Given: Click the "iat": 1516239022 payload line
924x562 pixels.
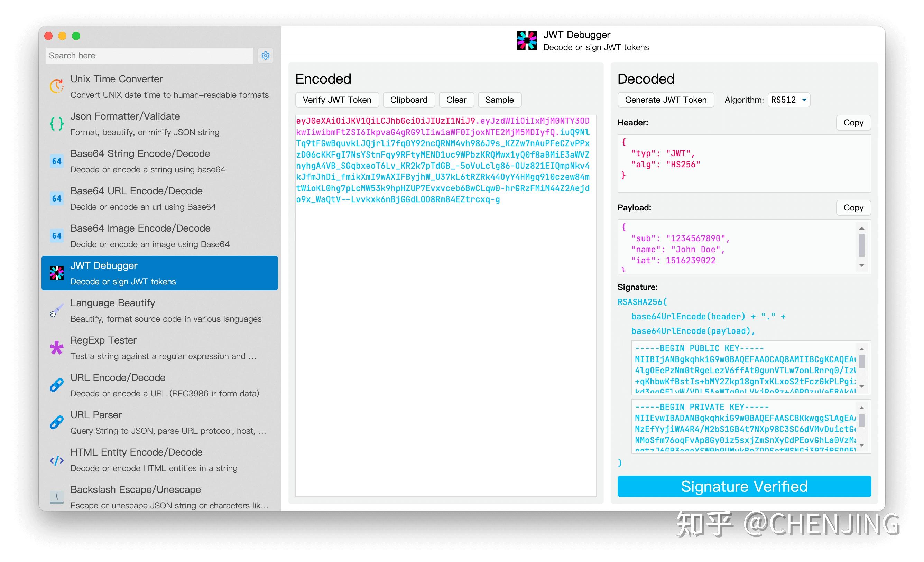Looking at the screenshot, I should point(673,260).
